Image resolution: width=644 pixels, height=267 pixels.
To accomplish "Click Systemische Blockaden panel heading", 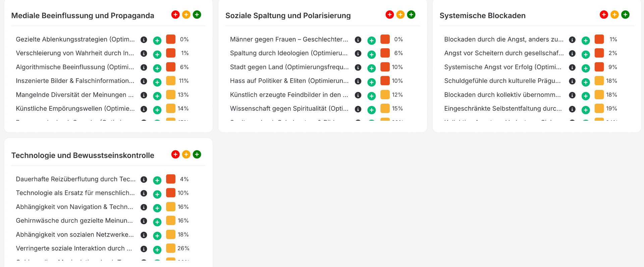I will (x=482, y=16).
